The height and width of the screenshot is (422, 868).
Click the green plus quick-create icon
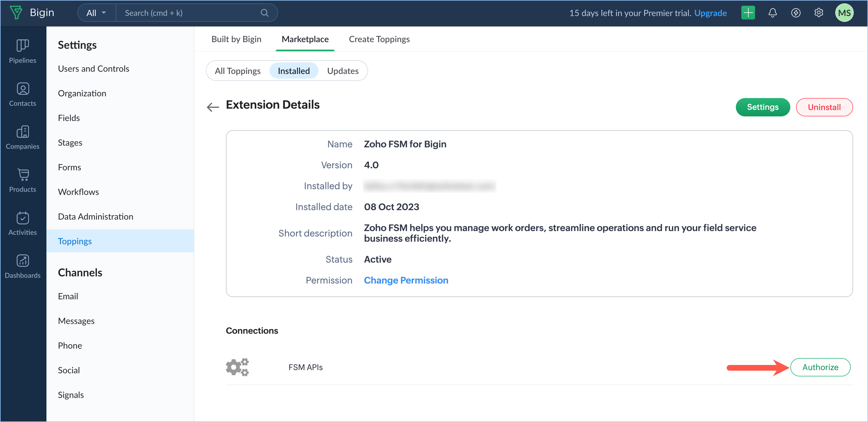[748, 13]
